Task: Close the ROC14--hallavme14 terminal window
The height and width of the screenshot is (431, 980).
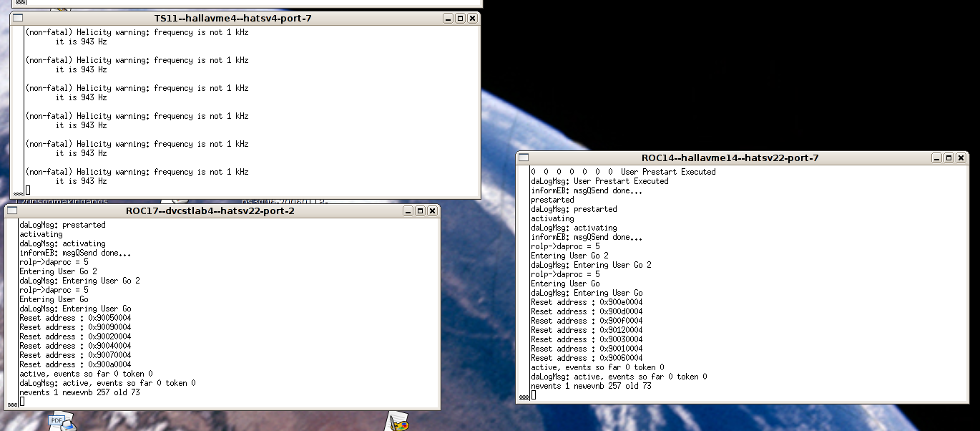Action: point(960,158)
